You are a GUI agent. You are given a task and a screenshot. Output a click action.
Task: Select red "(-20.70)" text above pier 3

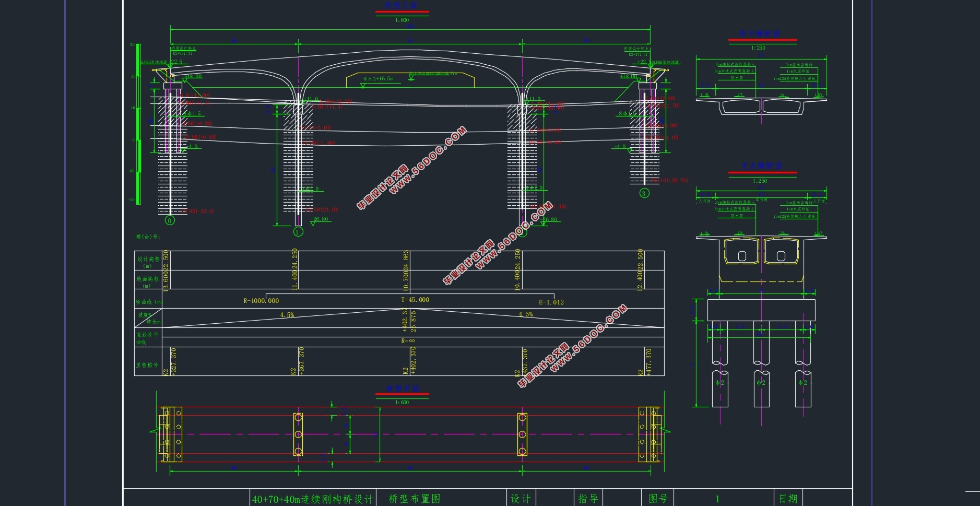[678, 181]
